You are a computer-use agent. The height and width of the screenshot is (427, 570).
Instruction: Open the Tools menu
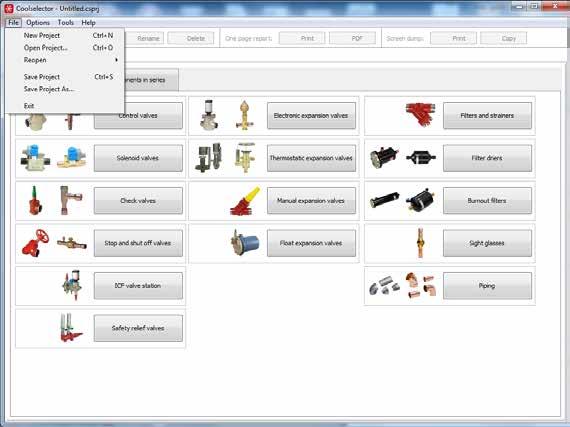coord(65,23)
